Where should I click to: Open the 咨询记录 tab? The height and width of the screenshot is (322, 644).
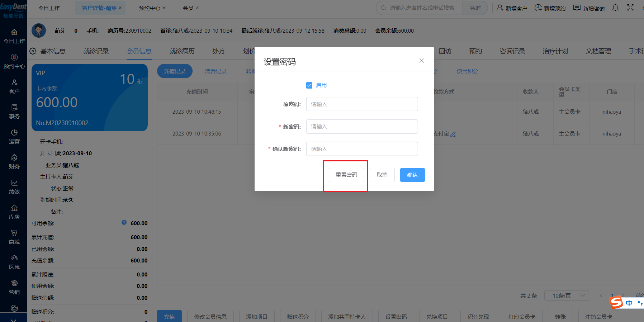(x=512, y=51)
